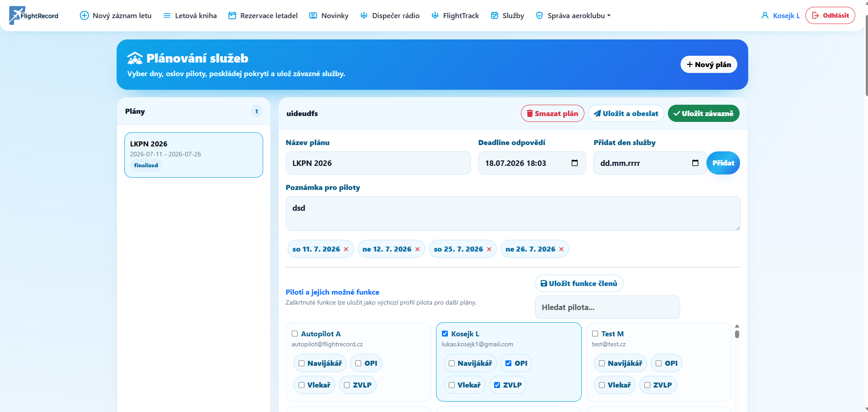Open Nový záznam letu page
The height and width of the screenshot is (412, 868).
pos(116,15)
